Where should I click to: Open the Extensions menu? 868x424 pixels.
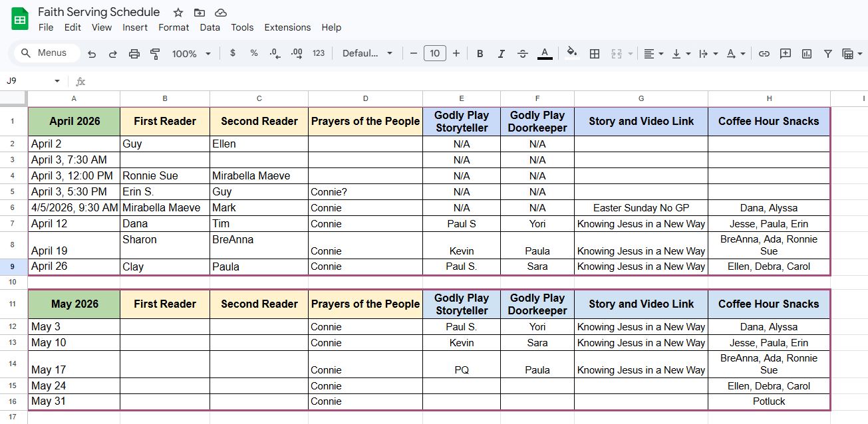287,27
